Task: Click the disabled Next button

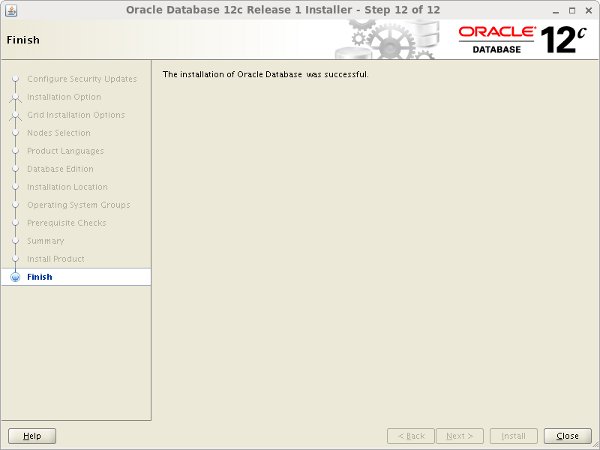Action: coord(460,436)
